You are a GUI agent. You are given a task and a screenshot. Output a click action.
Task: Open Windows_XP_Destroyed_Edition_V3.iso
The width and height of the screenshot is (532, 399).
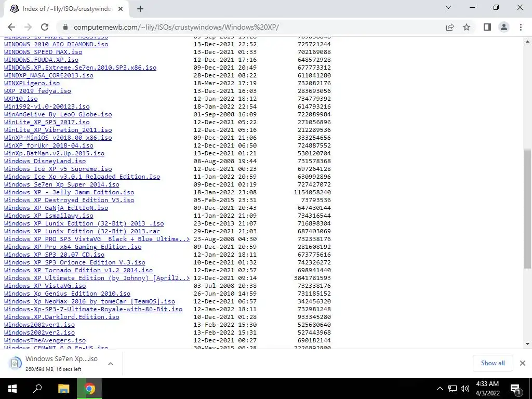(x=69, y=200)
